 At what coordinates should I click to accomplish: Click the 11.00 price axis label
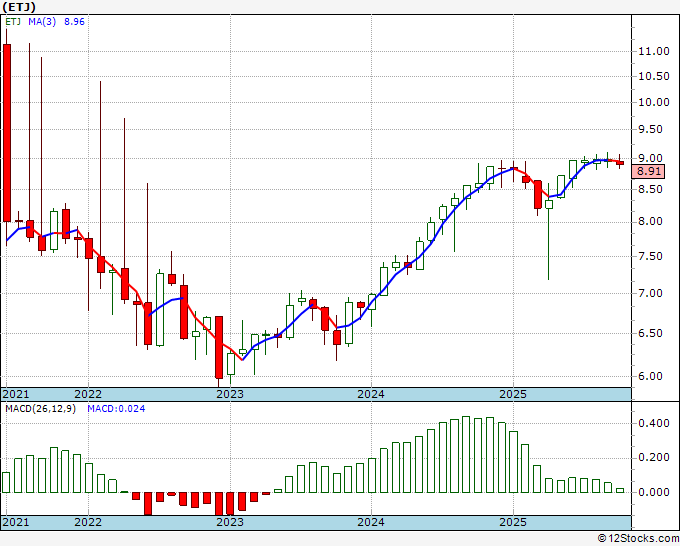click(x=654, y=51)
